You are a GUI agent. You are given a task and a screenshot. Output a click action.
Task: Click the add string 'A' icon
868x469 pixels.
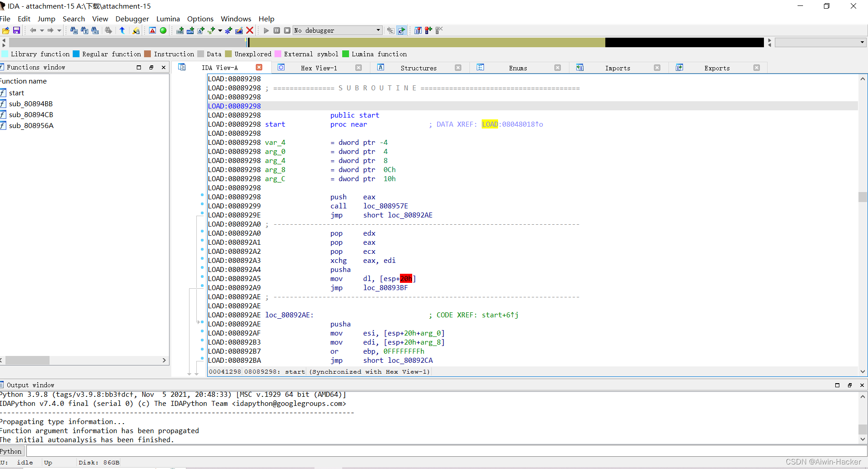(x=201, y=30)
